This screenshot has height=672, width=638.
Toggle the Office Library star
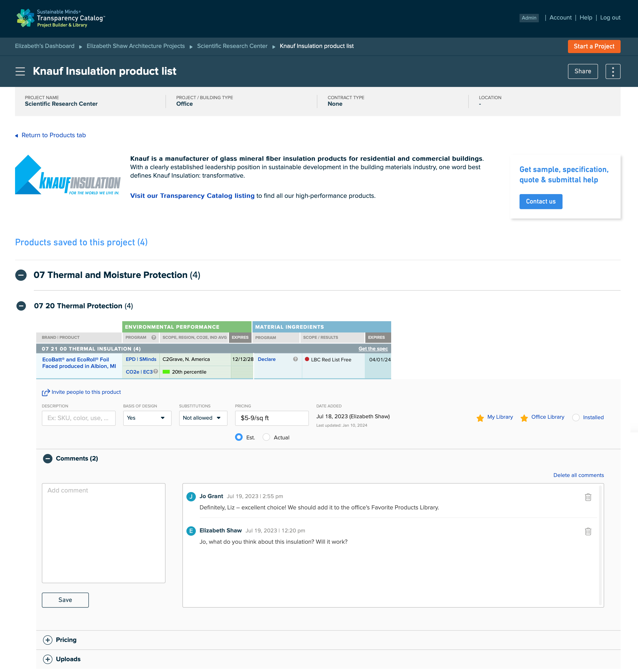click(x=524, y=418)
